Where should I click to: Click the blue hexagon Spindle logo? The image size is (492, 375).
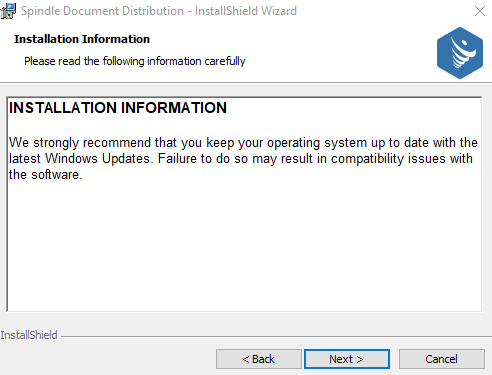click(460, 53)
